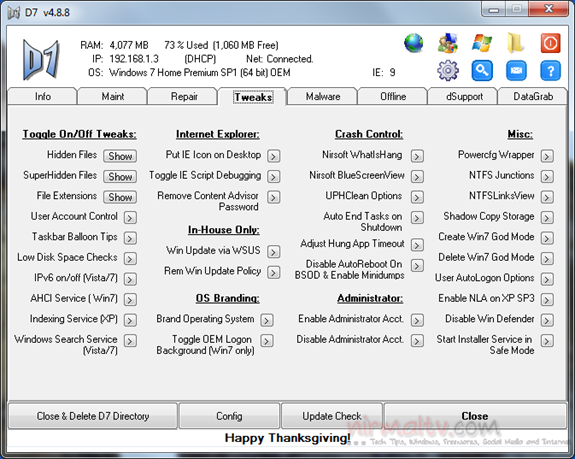
Task: Run Start Installer Service Safe Mode arrow
Action: coord(547,341)
